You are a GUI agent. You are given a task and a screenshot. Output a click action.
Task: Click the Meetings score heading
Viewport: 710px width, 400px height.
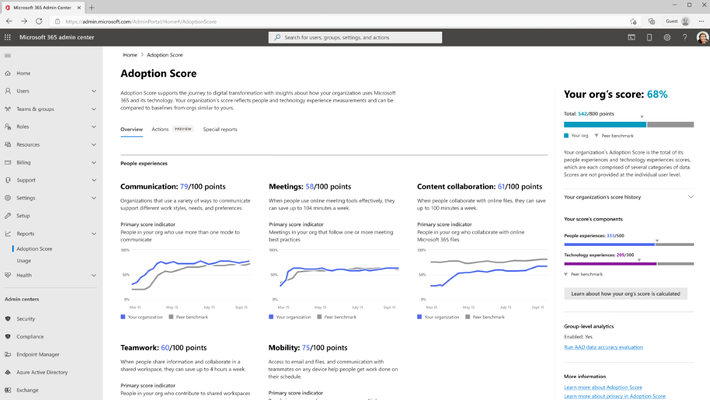pos(310,187)
